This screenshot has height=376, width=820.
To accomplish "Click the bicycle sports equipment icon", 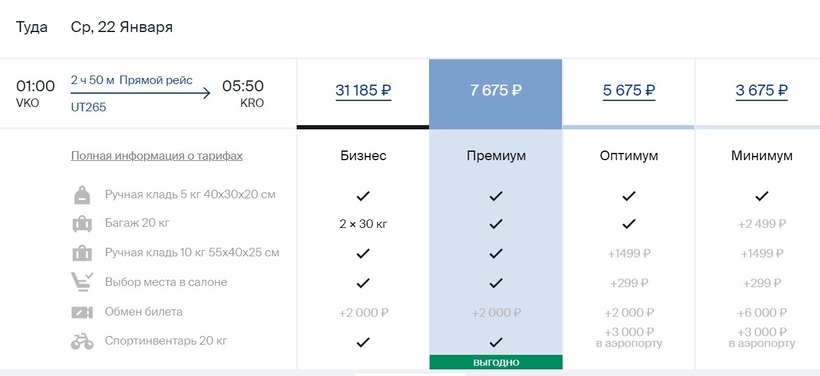I will coord(82,341).
